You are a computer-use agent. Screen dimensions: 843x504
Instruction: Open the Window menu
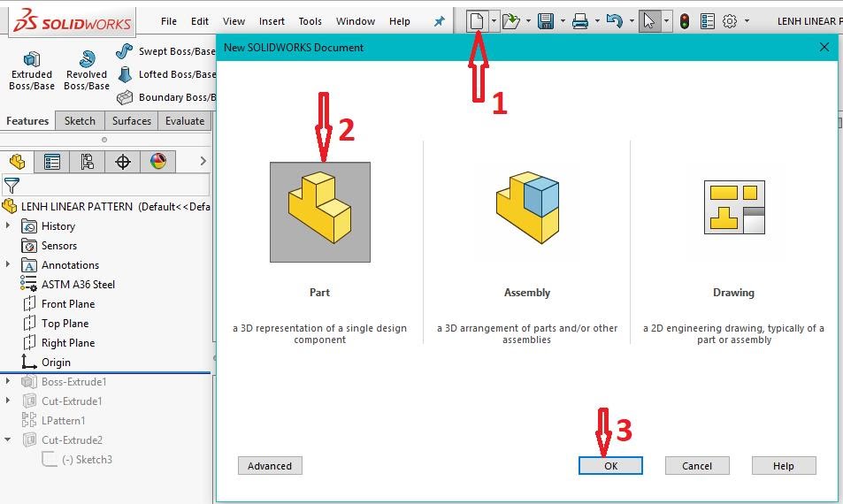click(x=356, y=21)
